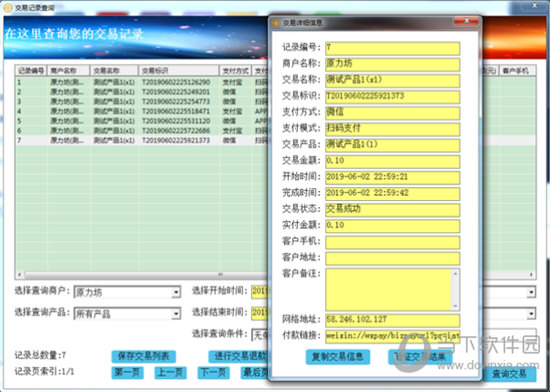Click the 保存交易列表 button

pos(143,357)
